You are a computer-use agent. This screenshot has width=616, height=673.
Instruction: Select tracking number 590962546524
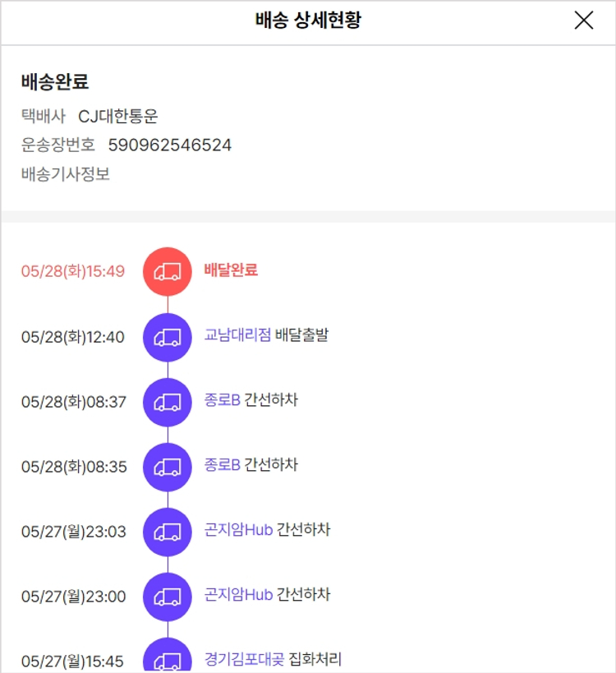[170, 145]
